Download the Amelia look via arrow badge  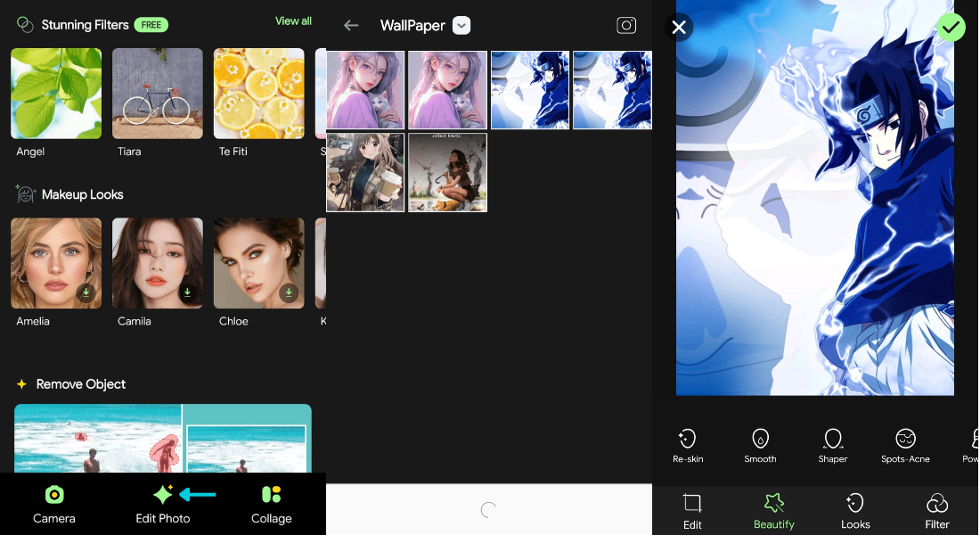click(x=86, y=292)
